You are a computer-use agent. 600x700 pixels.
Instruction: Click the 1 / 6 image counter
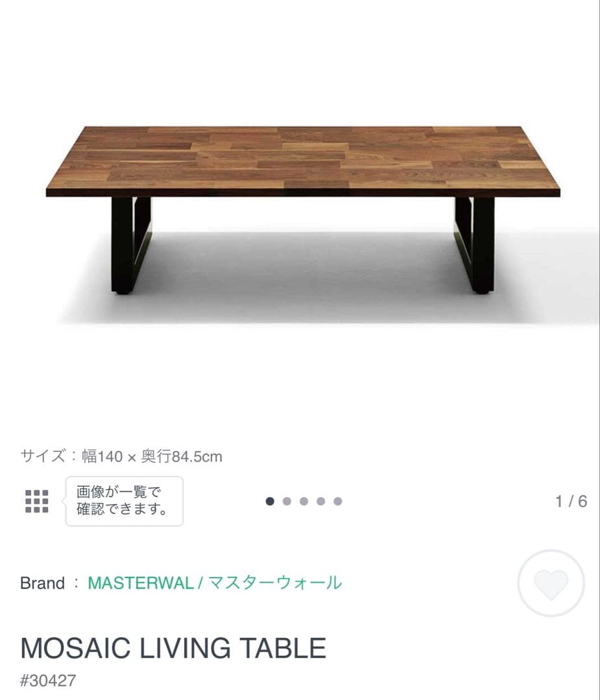[571, 501]
